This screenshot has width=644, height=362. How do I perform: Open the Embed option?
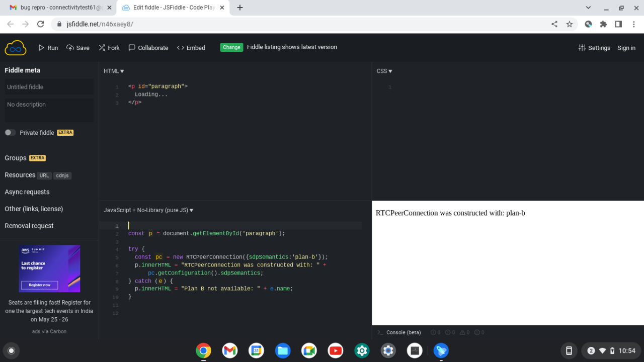click(191, 48)
